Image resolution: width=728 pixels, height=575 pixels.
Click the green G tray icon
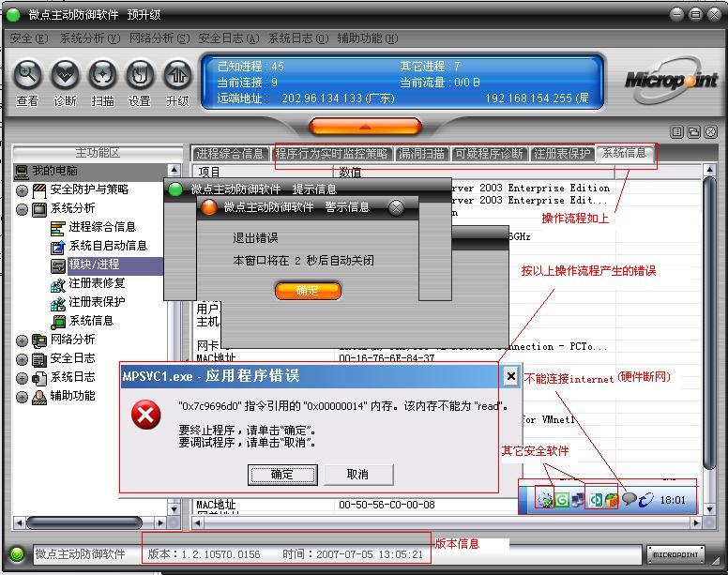coord(562,500)
